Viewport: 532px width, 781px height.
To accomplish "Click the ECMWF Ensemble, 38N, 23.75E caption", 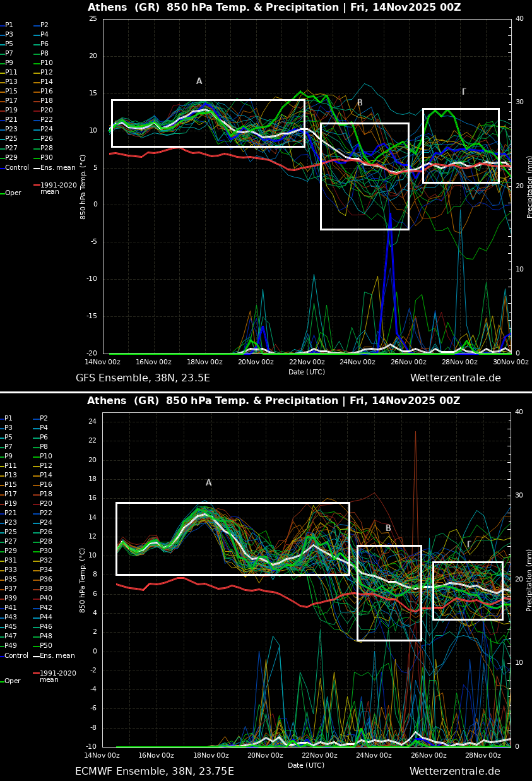I will click(x=155, y=772).
